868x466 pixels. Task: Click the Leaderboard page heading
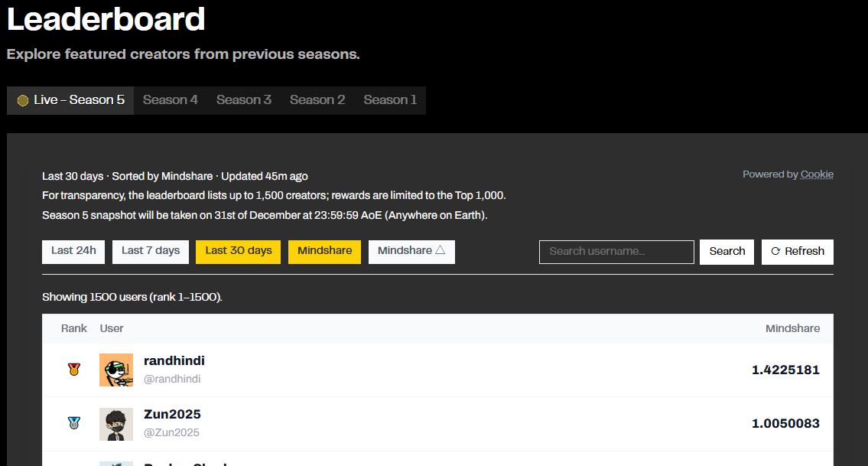[106, 19]
